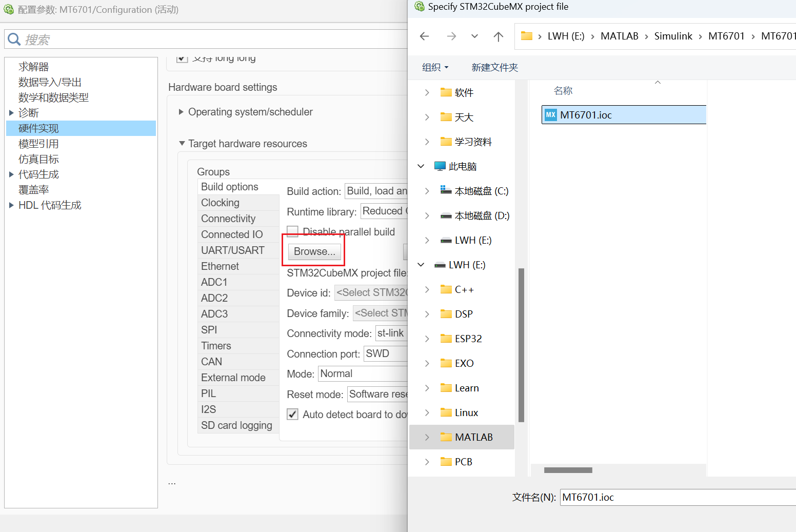Open the Connection port dropdown

coord(386,353)
